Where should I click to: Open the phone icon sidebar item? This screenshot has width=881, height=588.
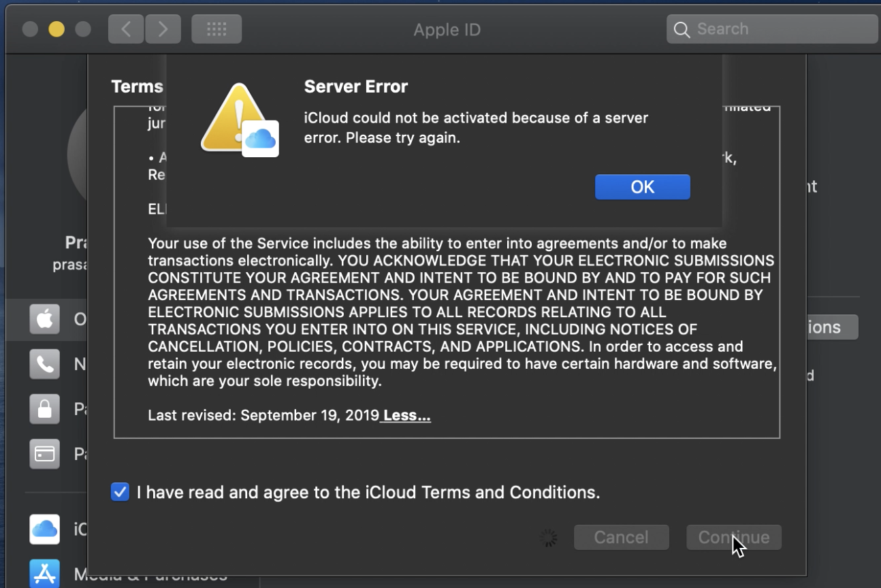tap(45, 364)
